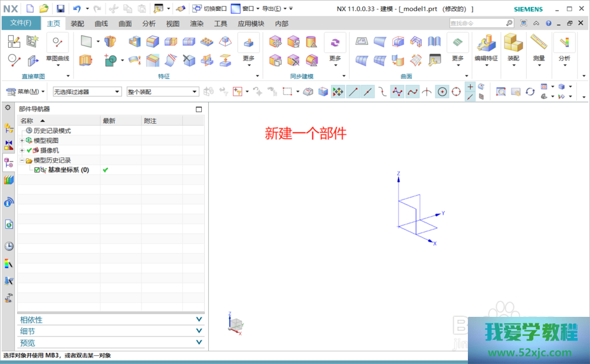Expand the 模型视图 tree node
590x364 pixels.
pyautogui.click(x=22, y=140)
